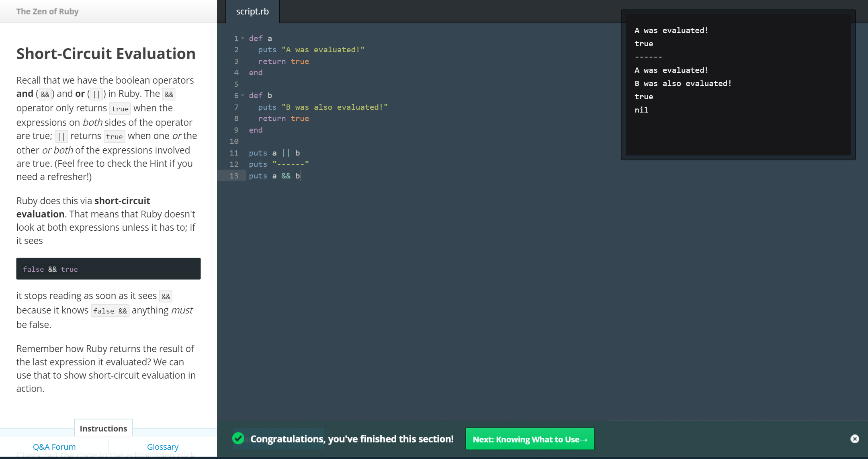The image size is (868, 459).
Task: Click the nil output in console
Action: (641, 110)
